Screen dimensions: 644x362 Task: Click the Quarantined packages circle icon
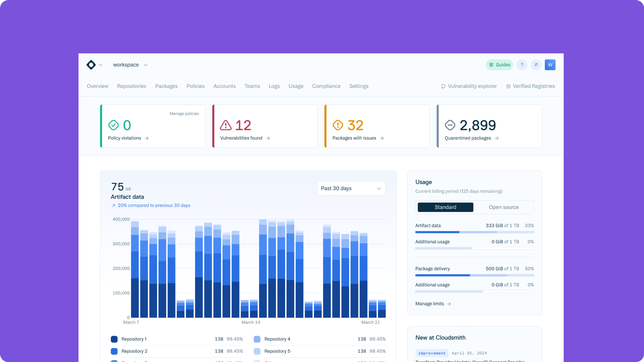tap(450, 125)
